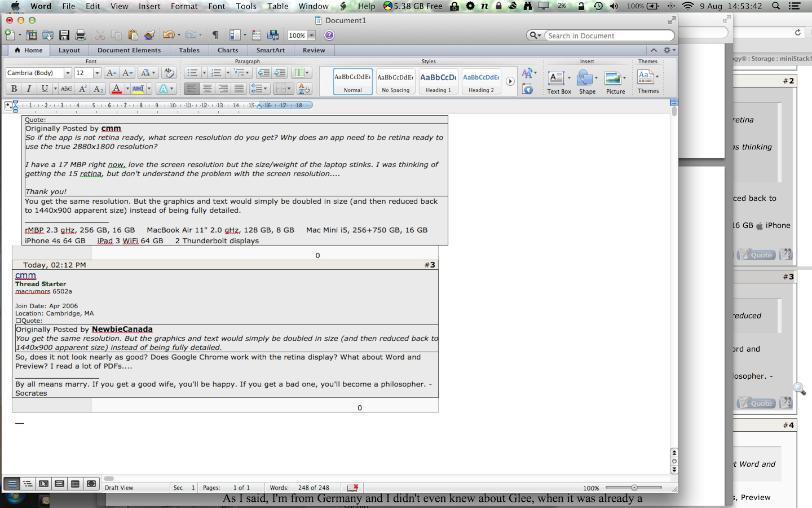Screen dimensions: 812x508
Task: Click the Open document folder icon
Action: pos(48,35)
